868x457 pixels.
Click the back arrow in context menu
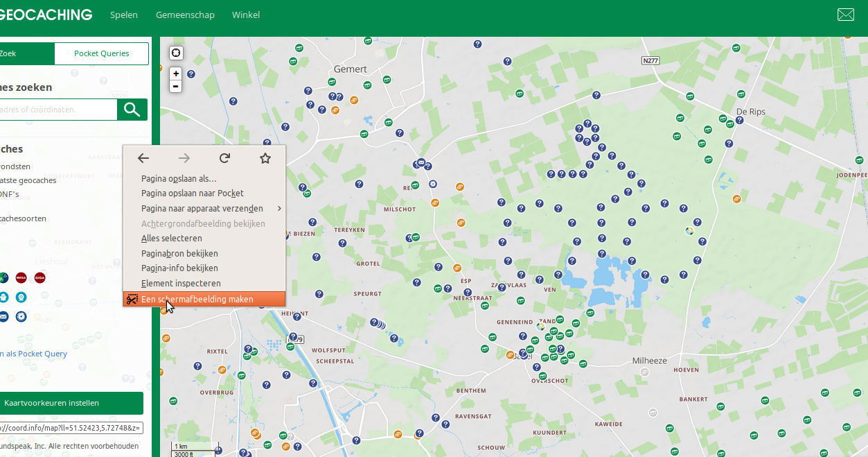coord(143,158)
